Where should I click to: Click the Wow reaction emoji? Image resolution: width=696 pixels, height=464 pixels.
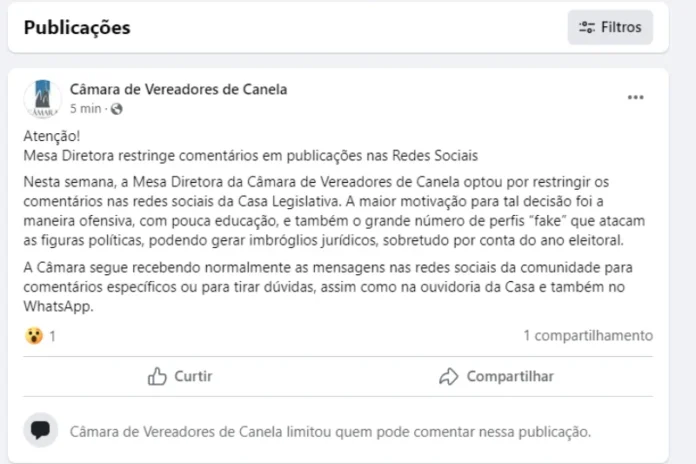tap(34, 336)
